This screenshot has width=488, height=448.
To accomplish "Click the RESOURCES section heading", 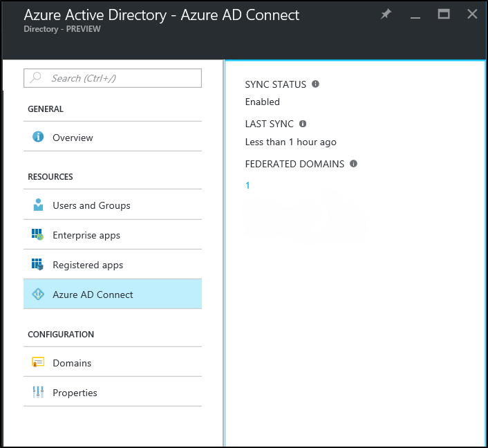I will point(50,176).
